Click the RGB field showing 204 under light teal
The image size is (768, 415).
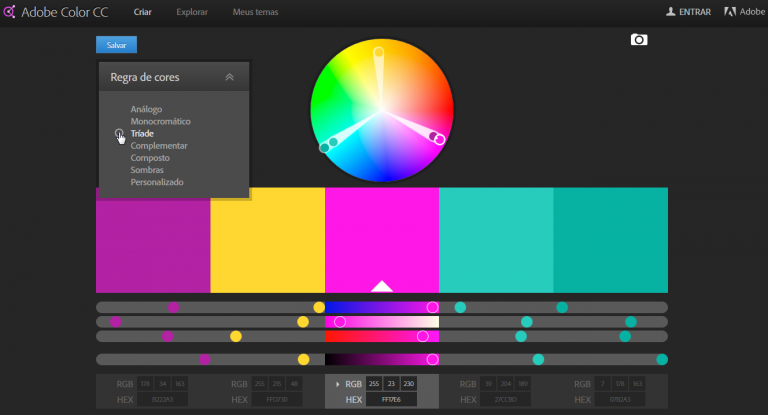tap(505, 384)
